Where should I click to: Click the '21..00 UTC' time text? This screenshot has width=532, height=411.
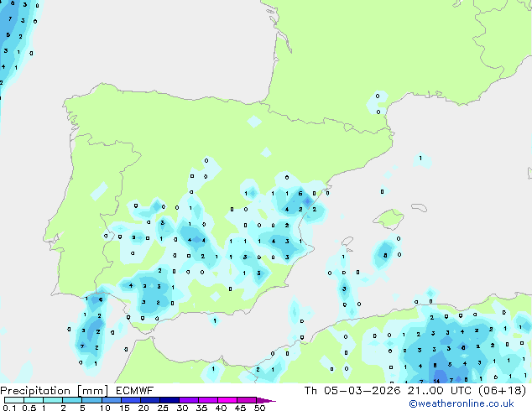click(x=440, y=391)
